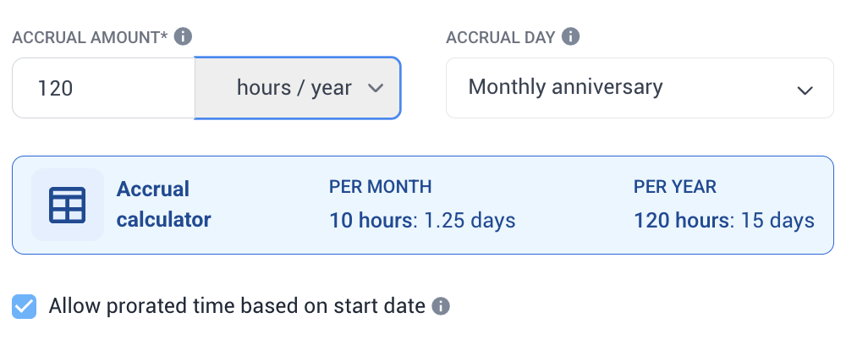Click the 'Monthly anniversary' selected text
868x340 pixels.
[x=565, y=87]
